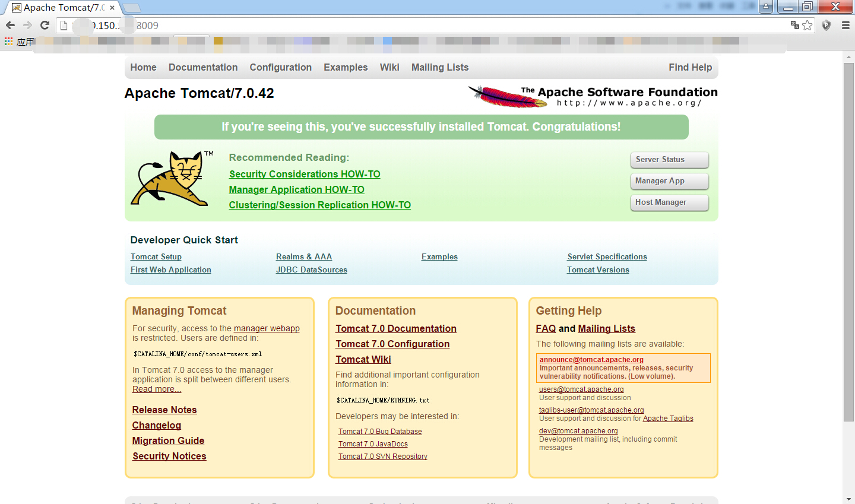Bookmark this page with the star icon
The image size is (855, 504).
(x=807, y=26)
